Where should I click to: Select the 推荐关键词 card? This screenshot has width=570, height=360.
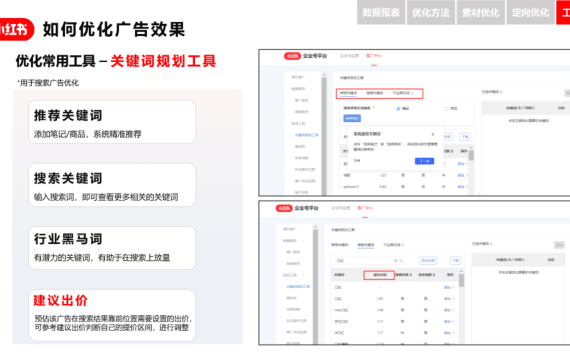point(112,122)
